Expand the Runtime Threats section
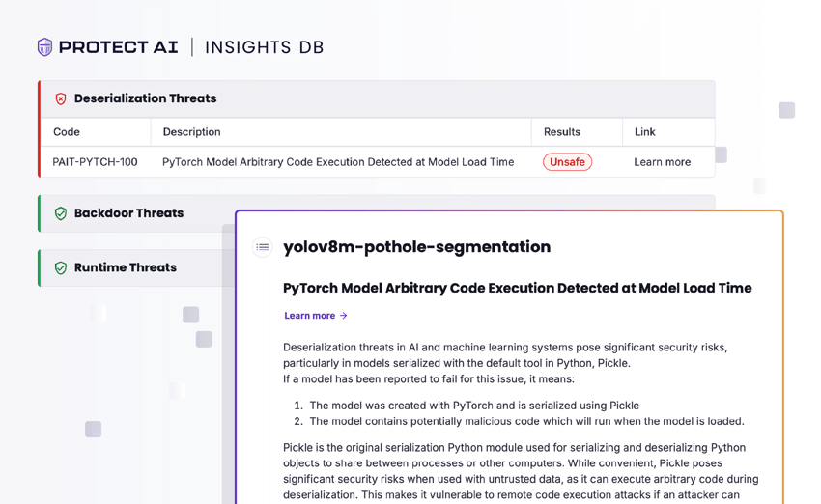Image resolution: width=821 pixels, height=504 pixels. pyautogui.click(x=137, y=268)
